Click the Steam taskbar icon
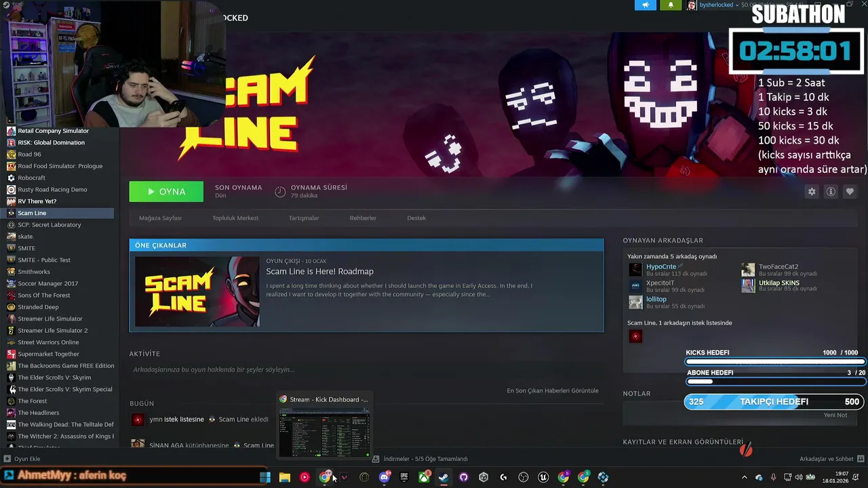 coord(443,477)
